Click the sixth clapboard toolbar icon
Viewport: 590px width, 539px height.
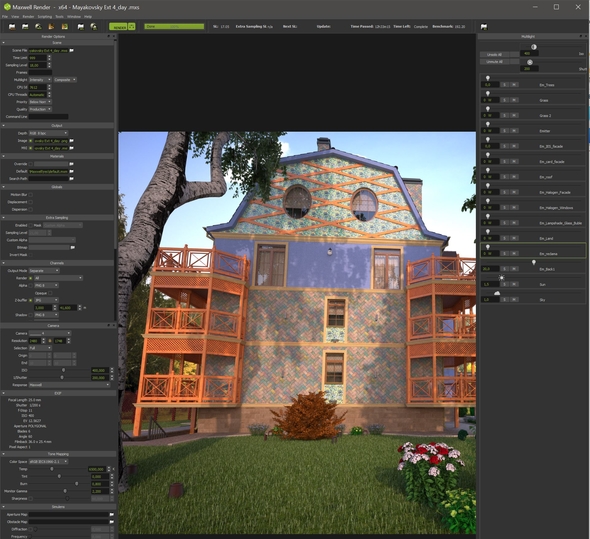pos(81,27)
